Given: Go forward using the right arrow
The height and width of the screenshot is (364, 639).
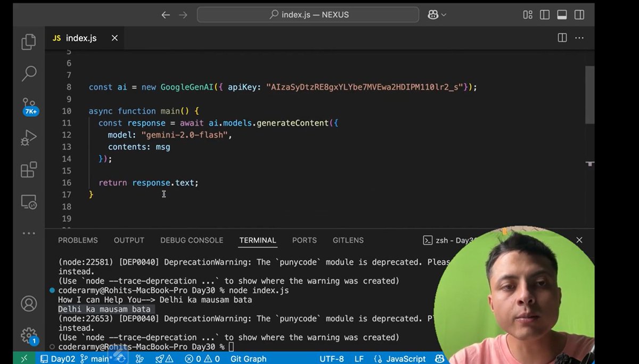Looking at the screenshot, I should coord(183,15).
